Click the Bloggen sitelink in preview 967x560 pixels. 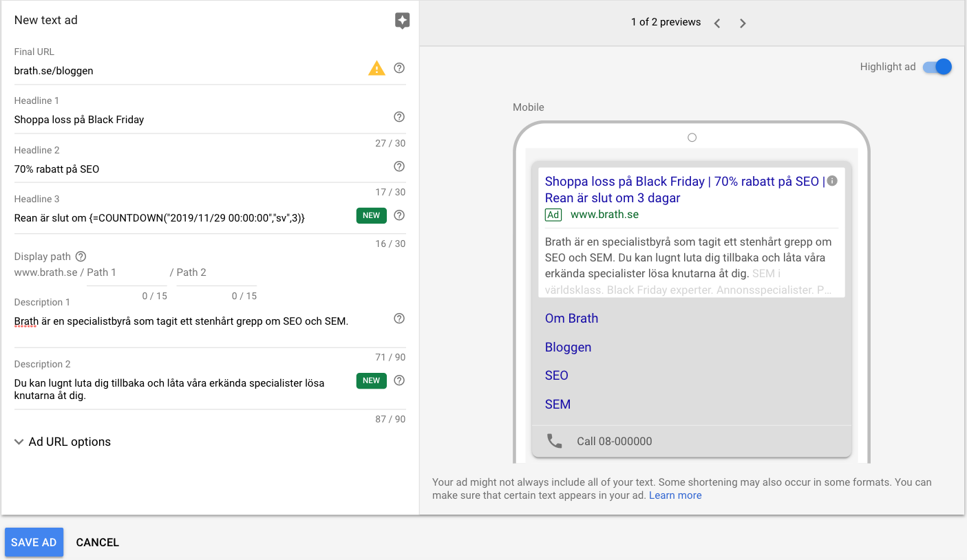[568, 347]
